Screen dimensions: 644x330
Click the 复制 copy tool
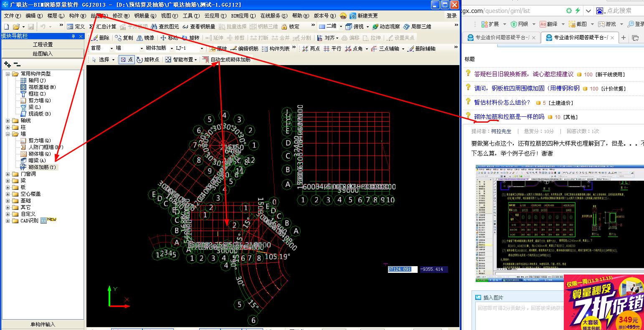124,38
